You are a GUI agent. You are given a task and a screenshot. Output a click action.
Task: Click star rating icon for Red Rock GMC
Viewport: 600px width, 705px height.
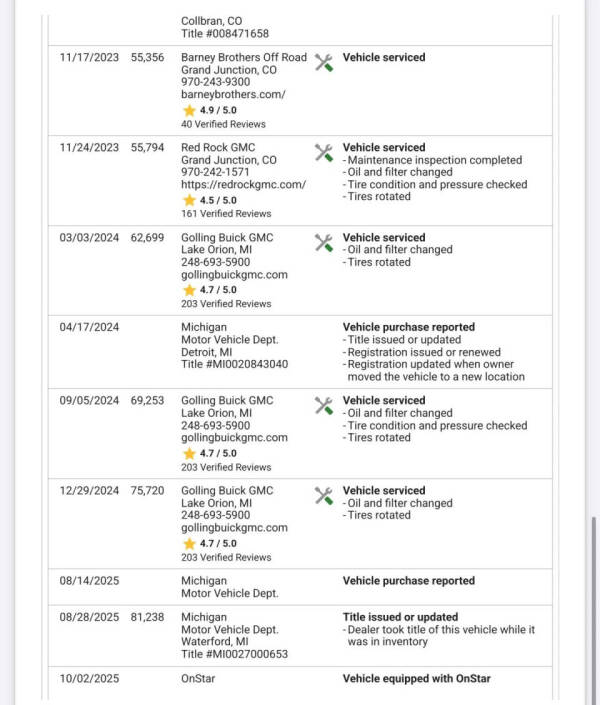tap(188, 200)
